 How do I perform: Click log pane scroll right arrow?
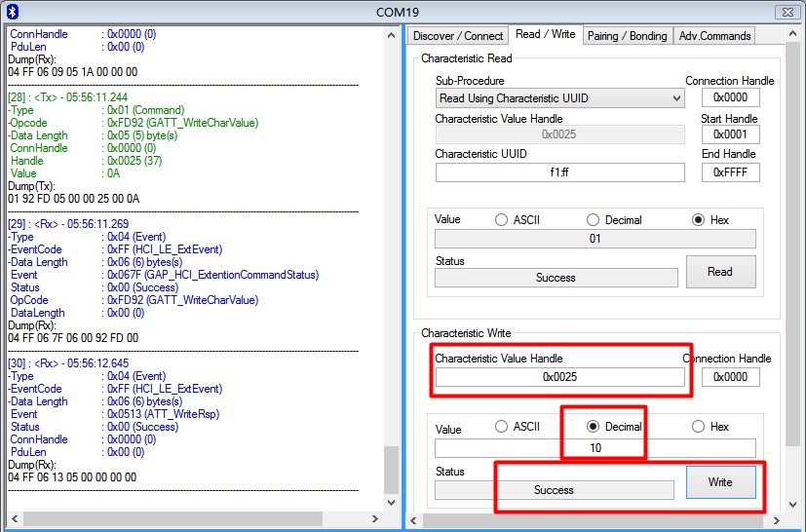pos(374,518)
